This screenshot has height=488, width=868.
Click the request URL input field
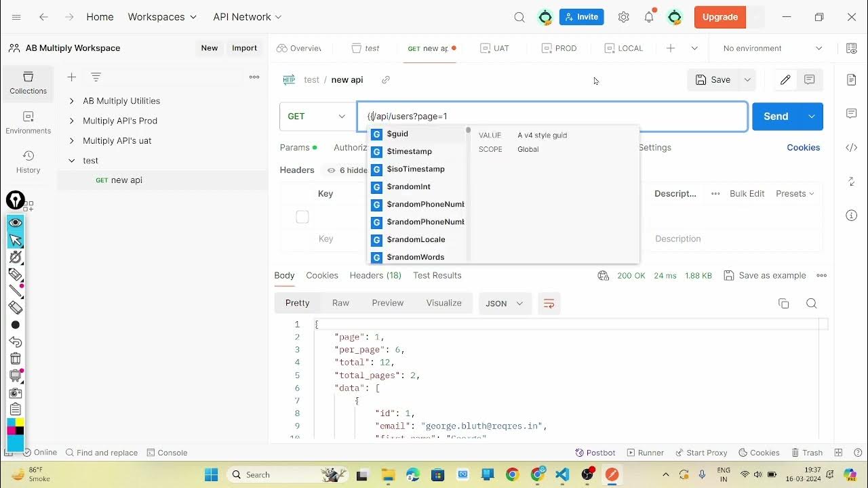pos(552,117)
